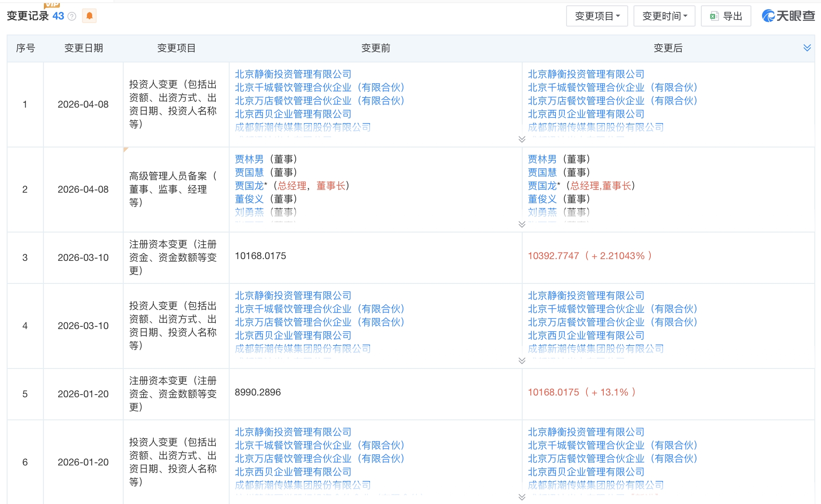
Task: Click 贾国龙 in row 2 变更前 column
Action: 249,186
